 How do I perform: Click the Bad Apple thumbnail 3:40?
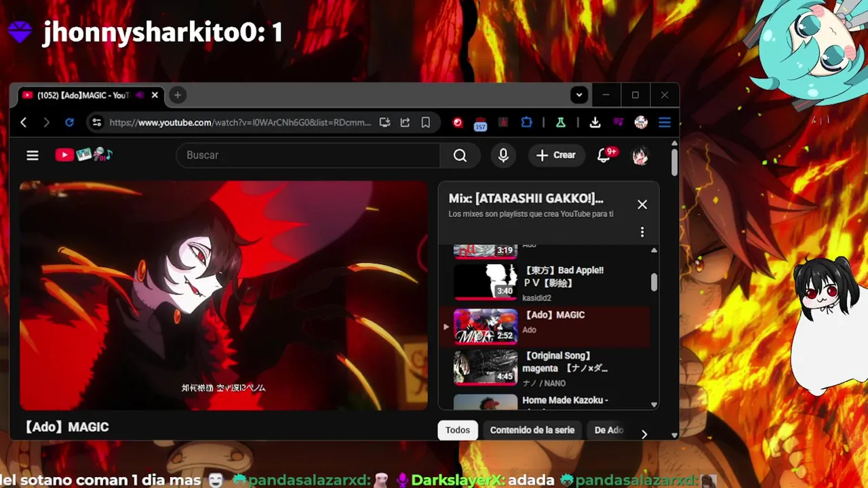[x=485, y=281]
